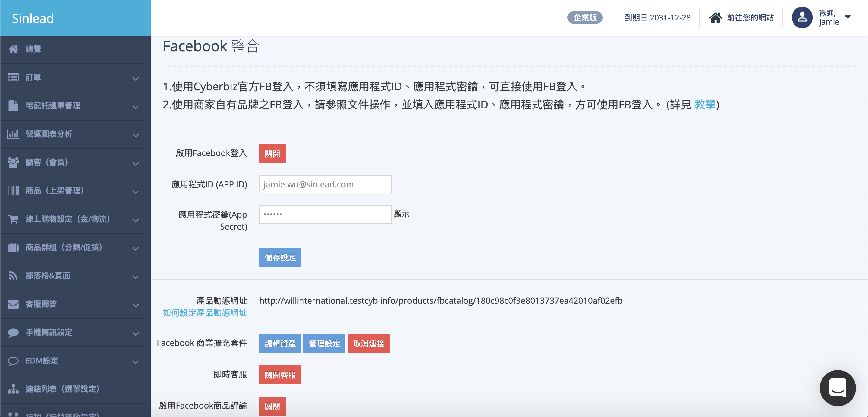Expand the 商品群組 chevron
The height and width of the screenshot is (417, 868).
click(x=135, y=249)
